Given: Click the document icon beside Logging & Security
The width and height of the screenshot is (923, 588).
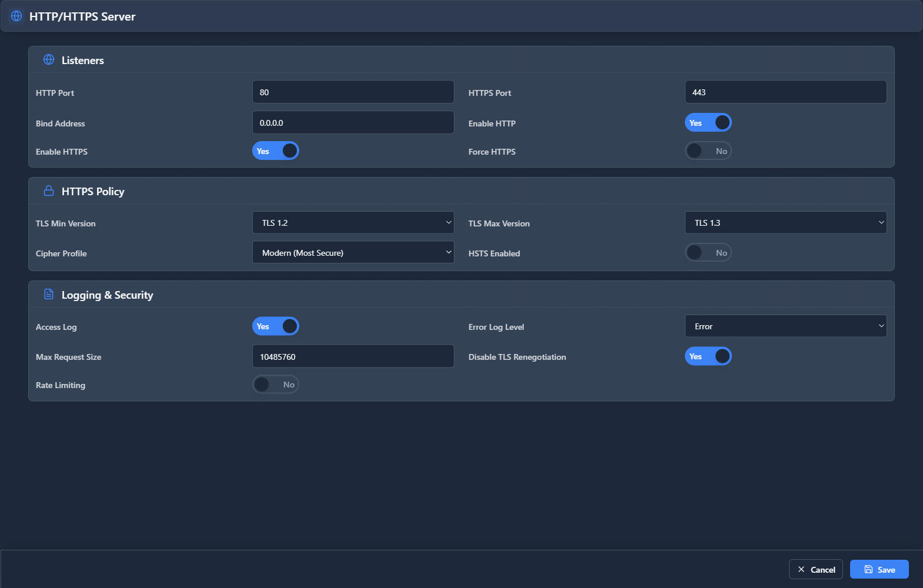Looking at the screenshot, I should point(49,295).
